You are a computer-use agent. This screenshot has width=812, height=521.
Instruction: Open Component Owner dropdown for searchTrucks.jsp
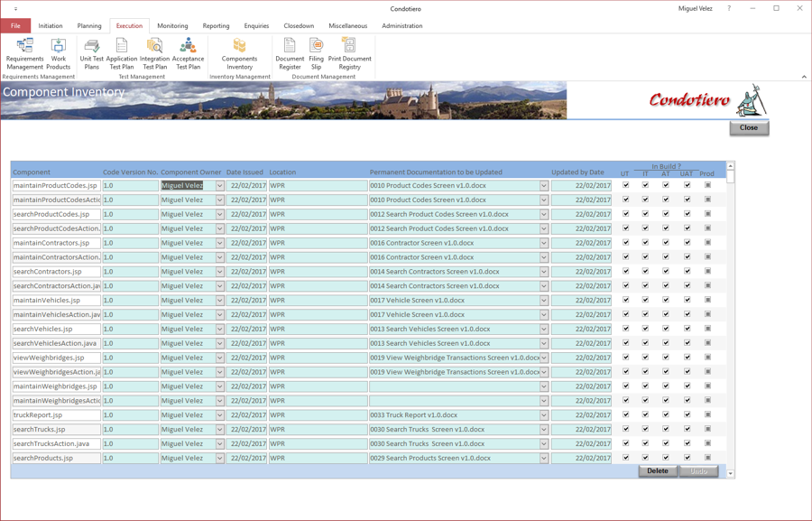click(219, 429)
